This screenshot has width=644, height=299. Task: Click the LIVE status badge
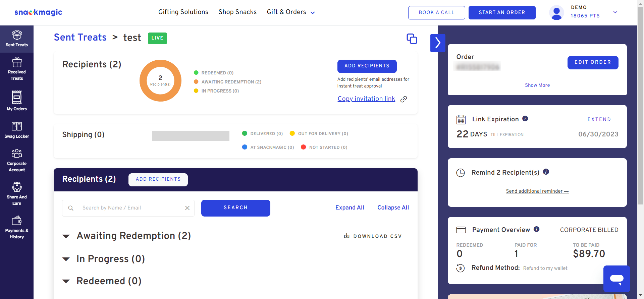(x=157, y=38)
